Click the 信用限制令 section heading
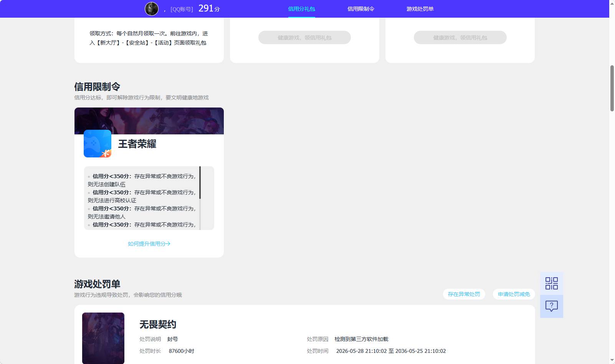 coord(97,87)
